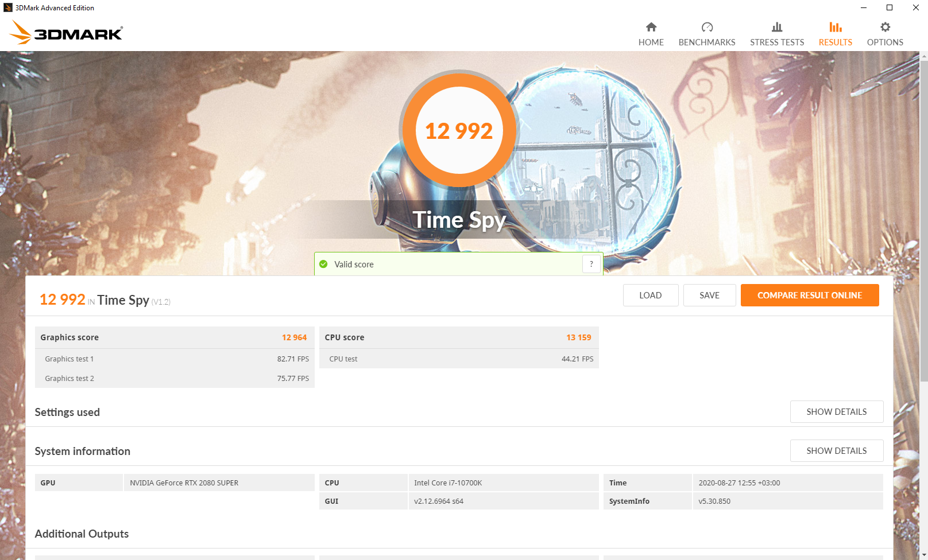The height and width of the screenshot is (560, 928).
Task: Click the 75.77 FPS value
Action: [x=293, y=378]
